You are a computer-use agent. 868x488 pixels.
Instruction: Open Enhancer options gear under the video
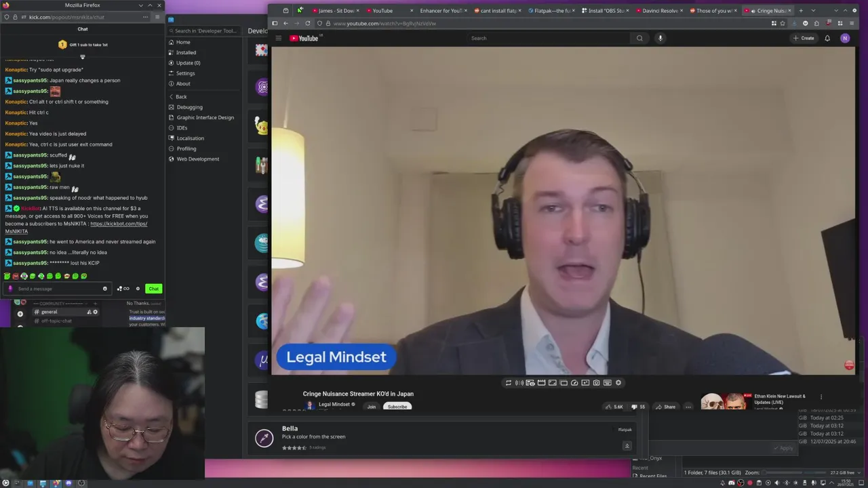click(x=618, y=383)
